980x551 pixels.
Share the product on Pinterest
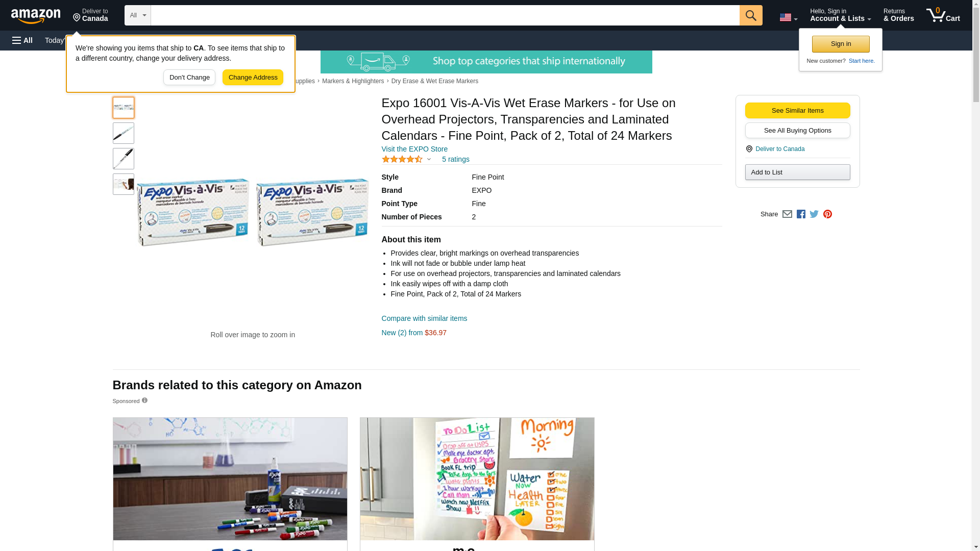click(827, 214)
